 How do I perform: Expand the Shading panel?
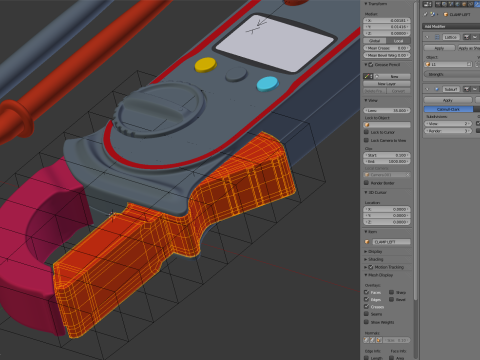(x=366, y=259)
